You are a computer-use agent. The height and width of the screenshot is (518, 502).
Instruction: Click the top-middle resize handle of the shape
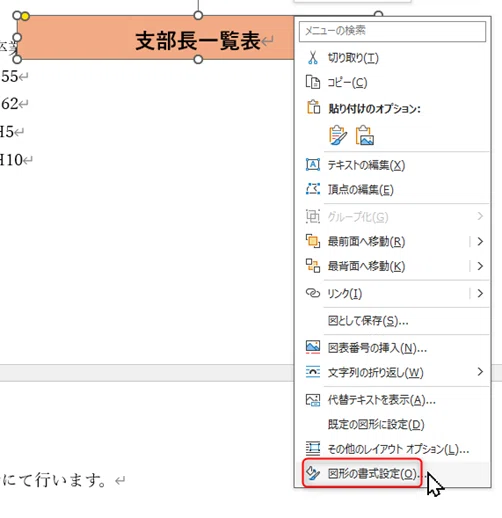(x=198, y=15)
